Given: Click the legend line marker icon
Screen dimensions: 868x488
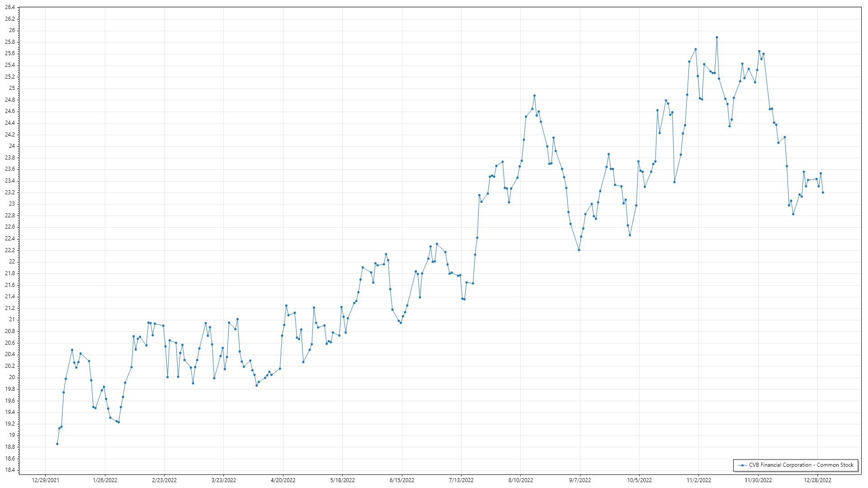Looking at the screenshot, I should (742, 465).
